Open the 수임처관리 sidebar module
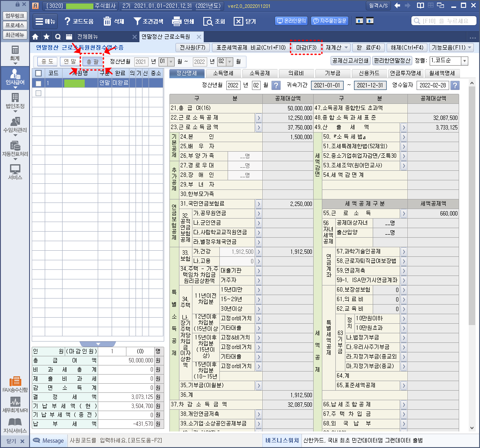Viewport: 480px width, 448px height. pos(15,125)
